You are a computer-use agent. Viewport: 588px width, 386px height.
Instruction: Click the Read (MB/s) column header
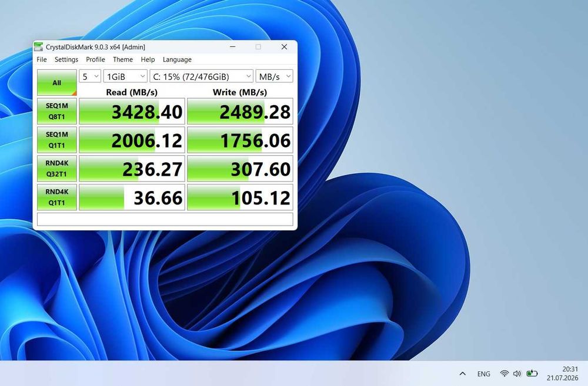tap(132, 92)
